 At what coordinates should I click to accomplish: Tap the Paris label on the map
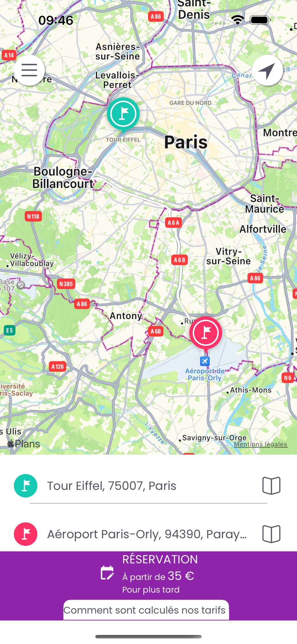pos(186,142)
